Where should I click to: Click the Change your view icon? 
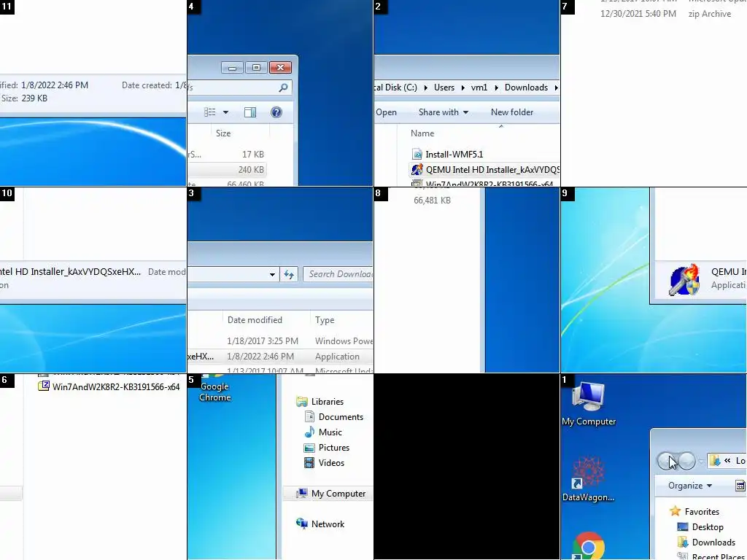[209, 112]
